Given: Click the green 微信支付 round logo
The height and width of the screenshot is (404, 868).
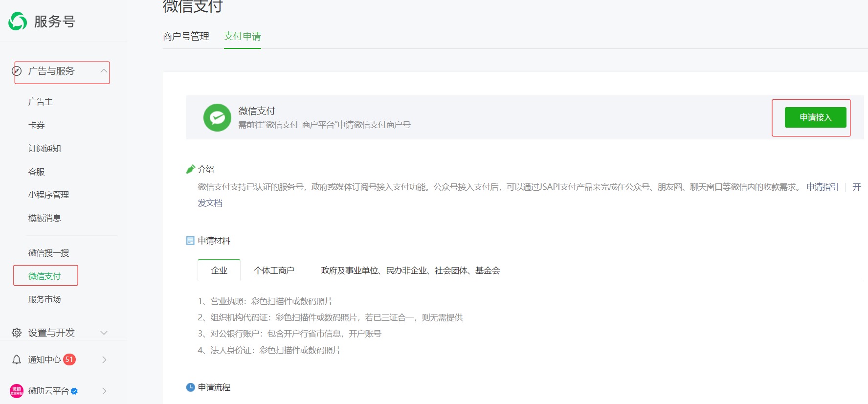Looking at the screenshot, I should [x=217, y=117].
